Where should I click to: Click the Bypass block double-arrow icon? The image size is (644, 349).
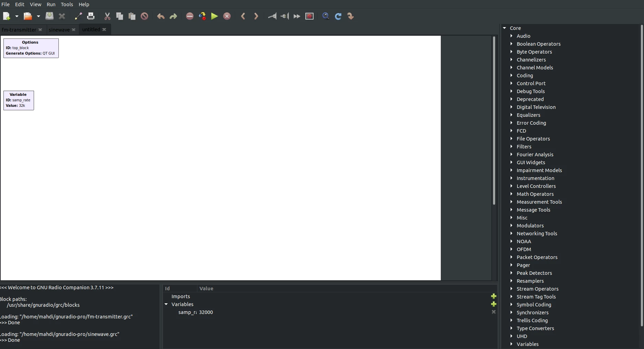pyautogui.click(x=297, y=16)
